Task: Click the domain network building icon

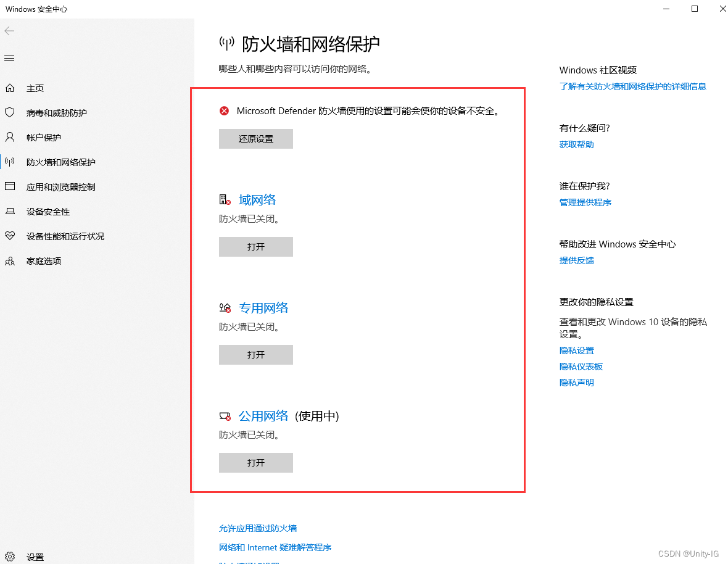Action: coord(225,199)
